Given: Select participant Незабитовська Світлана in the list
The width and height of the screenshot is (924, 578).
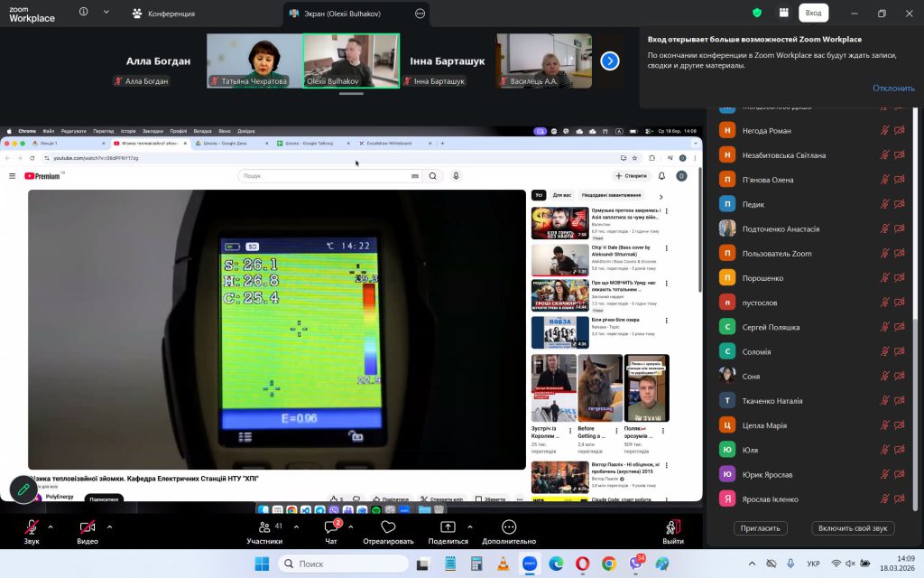Looking at the screenshot, I should (x=813, y=155).
